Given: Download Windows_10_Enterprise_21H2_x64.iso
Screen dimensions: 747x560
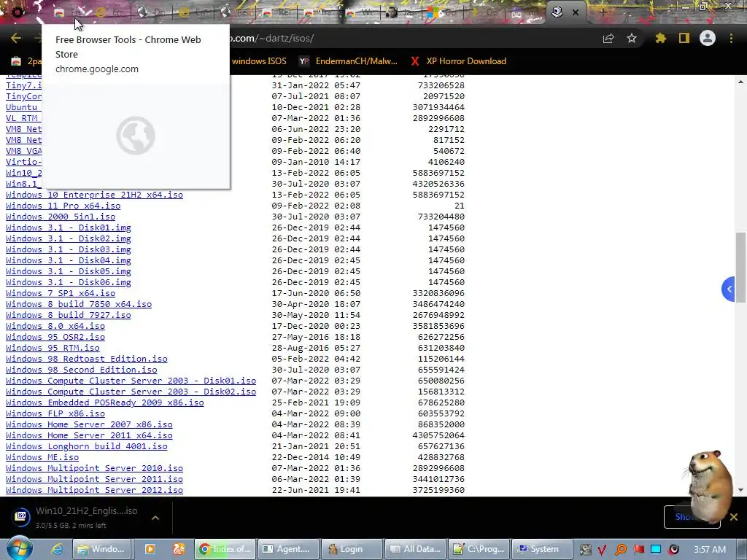Looking at the screenshot, I should (x=94, y=195).
